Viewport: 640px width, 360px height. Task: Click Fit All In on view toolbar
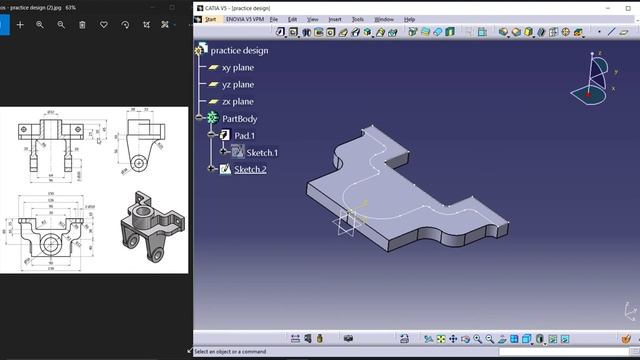tap(441, 339)
